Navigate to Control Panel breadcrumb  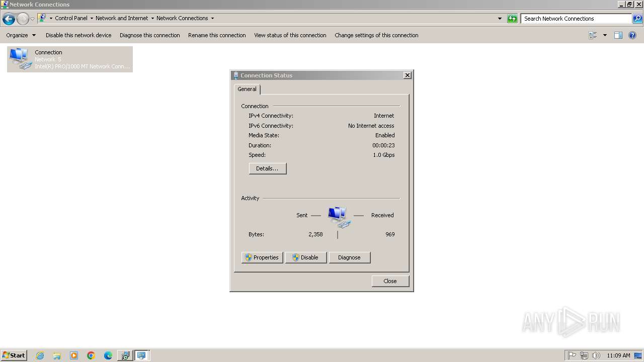pos(71,18)
